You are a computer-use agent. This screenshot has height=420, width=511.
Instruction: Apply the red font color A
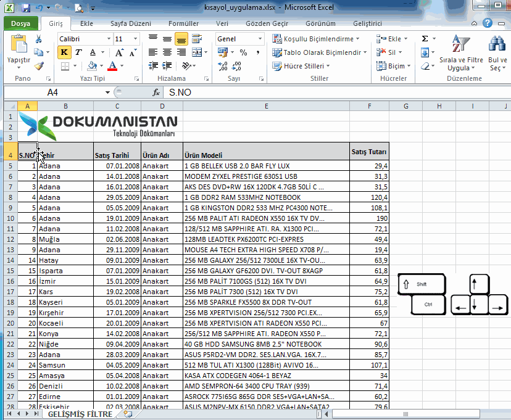(112, 66)
